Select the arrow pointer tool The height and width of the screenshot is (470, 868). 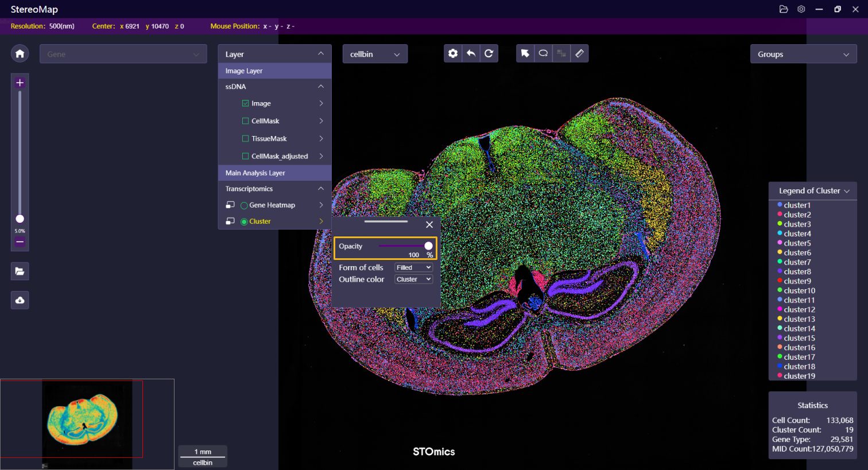pos(525,53)
